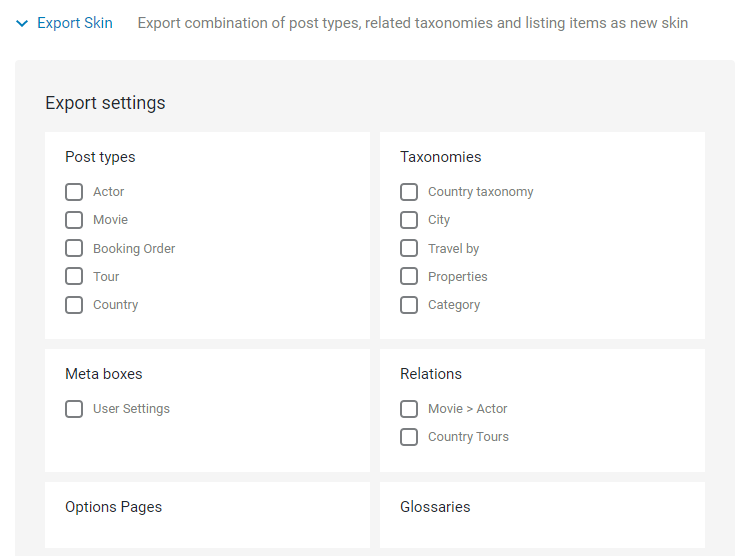This screenshot has width=740, height=556.
Task: Enable the City taxonomy checkbox
Action: [x=409, y=220]
